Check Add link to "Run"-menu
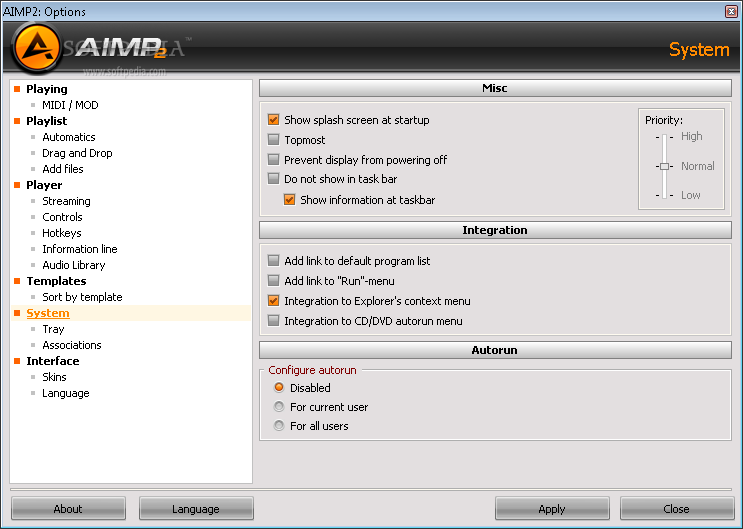 [273, 281]
